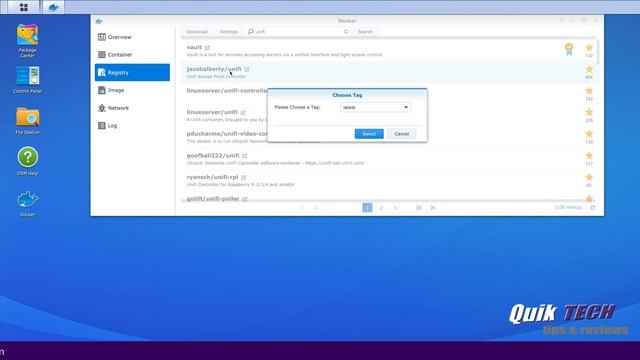Open jacobalberty/unifi external link icon

[247, 69]
